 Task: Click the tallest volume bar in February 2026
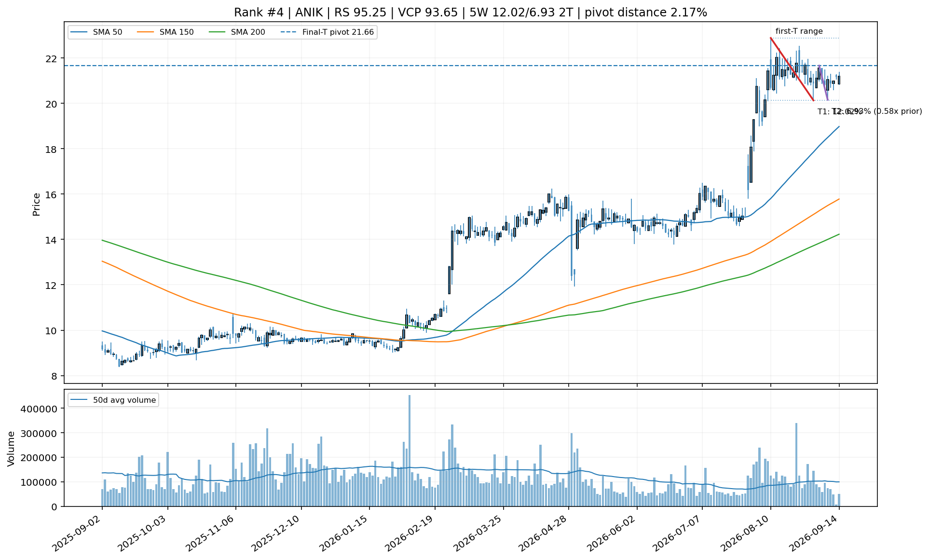pos(410,451)
